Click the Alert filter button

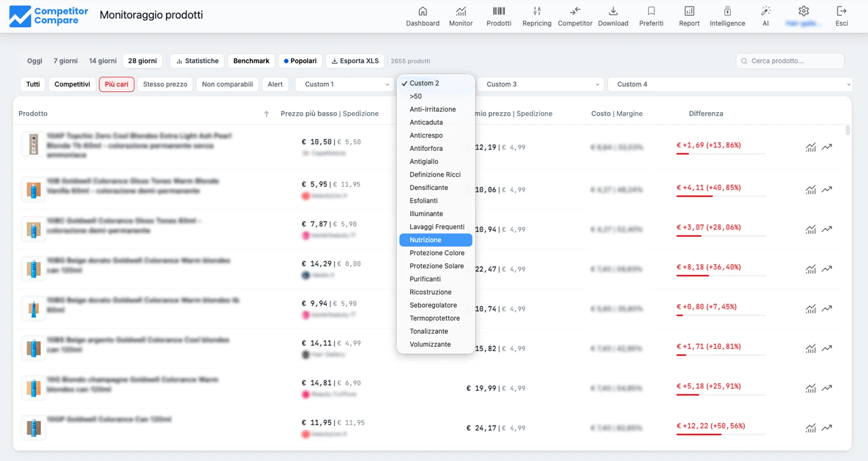[275, 85]
